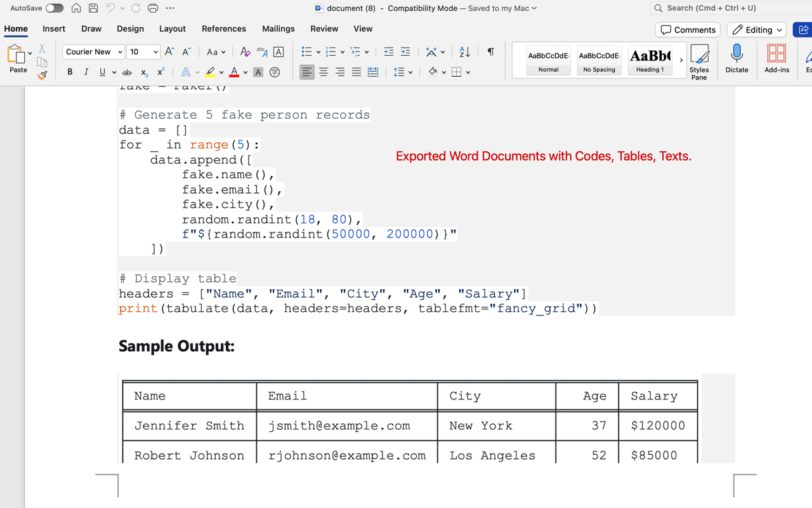Image resolution: width=812 pixels, height=508 pixels.
Task: Click the Redo icon
Action: tap(136, 8)
